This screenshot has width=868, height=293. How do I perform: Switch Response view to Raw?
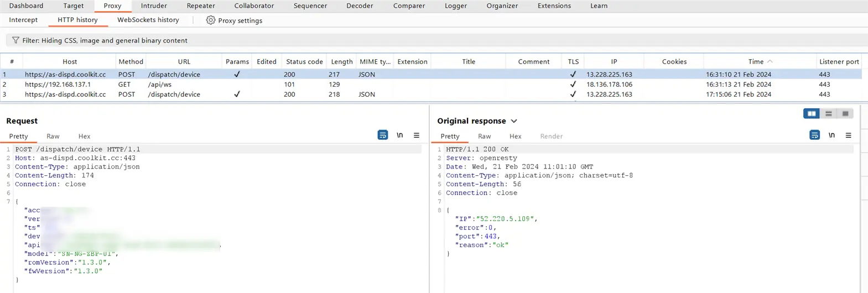(x=485, y=136)
